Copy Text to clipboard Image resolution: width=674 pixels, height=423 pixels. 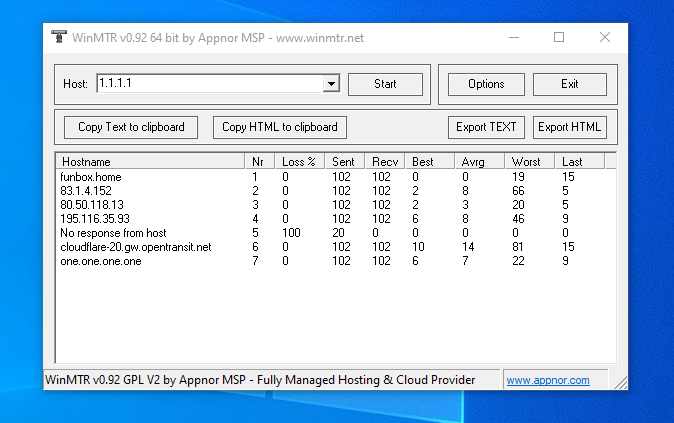131,127
